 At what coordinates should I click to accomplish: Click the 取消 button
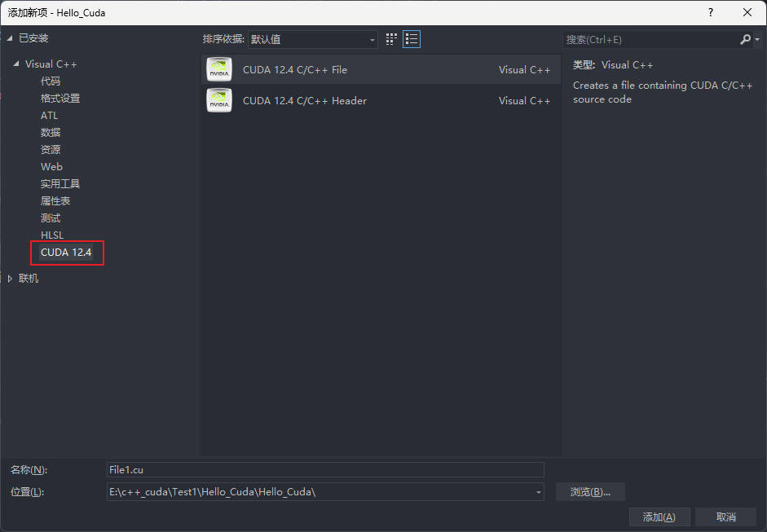pos(726,517)
